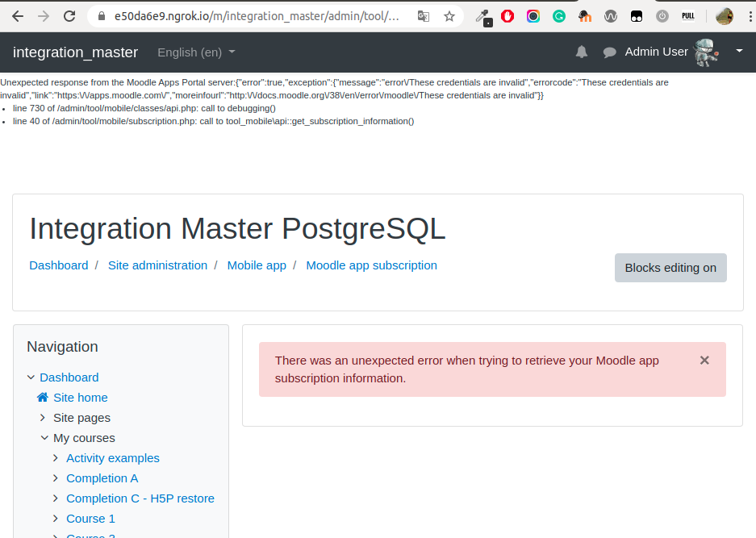Open the messaging speech bubble
This screenshot has height=538, width=756.
tap(609, 52)
